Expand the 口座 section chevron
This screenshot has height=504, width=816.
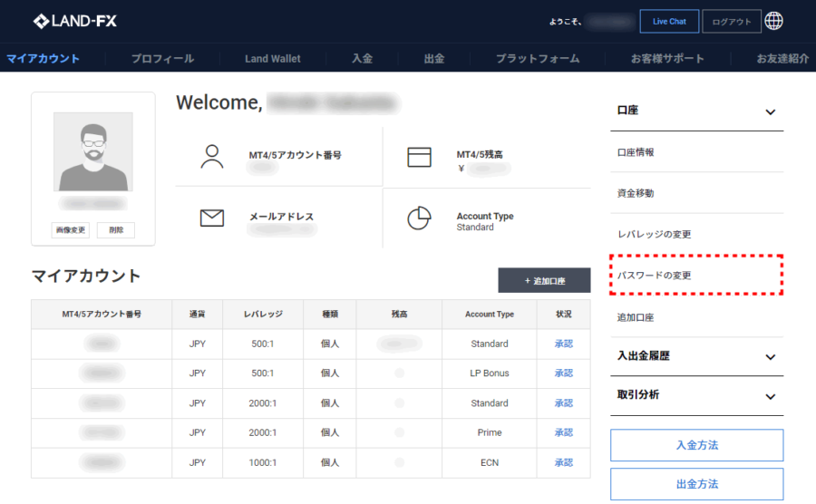pyautogui.click(x=770, y=111)
